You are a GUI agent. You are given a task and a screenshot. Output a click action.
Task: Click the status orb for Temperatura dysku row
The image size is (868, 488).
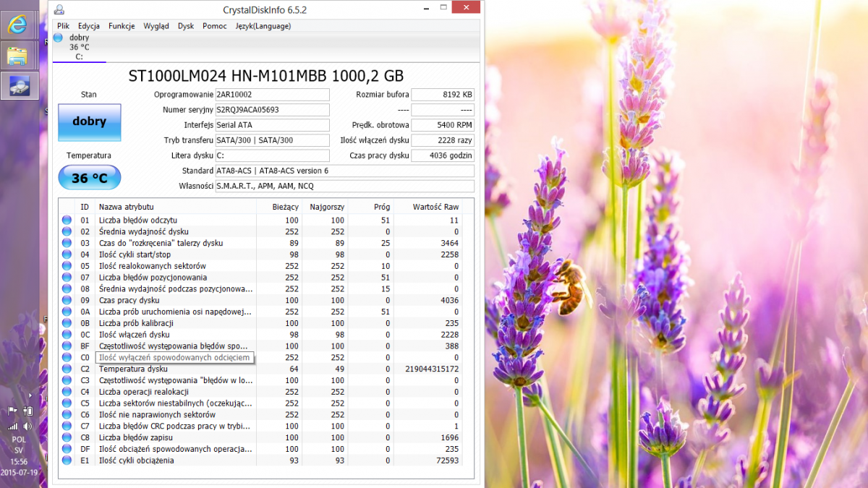67,369
